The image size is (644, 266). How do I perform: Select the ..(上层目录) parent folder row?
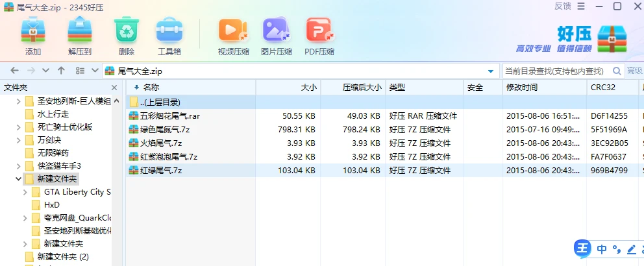(x=384, y=103)
